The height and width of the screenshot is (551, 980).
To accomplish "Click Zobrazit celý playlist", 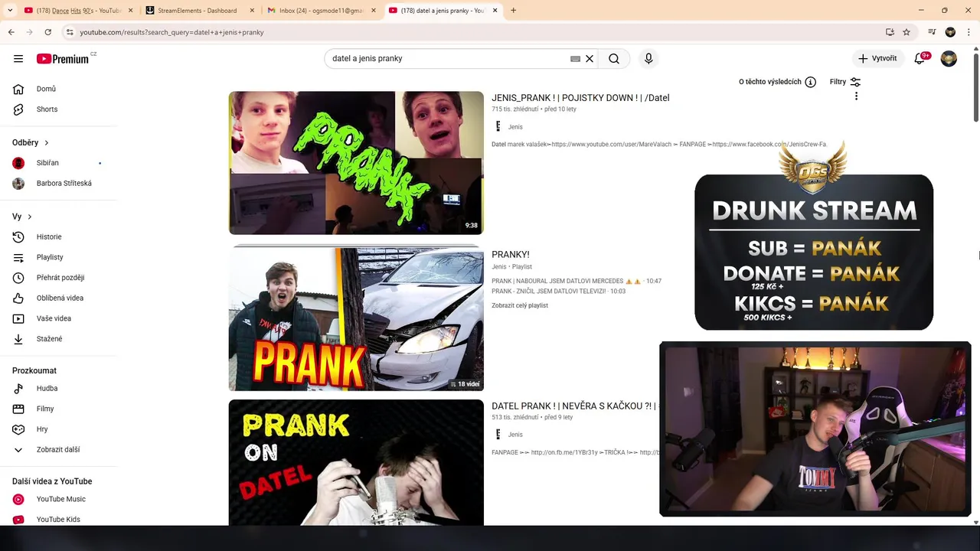I will pos(520,305).
